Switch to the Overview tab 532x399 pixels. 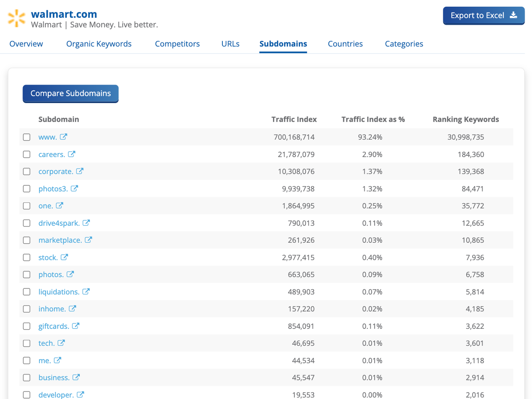coord(26,44)
